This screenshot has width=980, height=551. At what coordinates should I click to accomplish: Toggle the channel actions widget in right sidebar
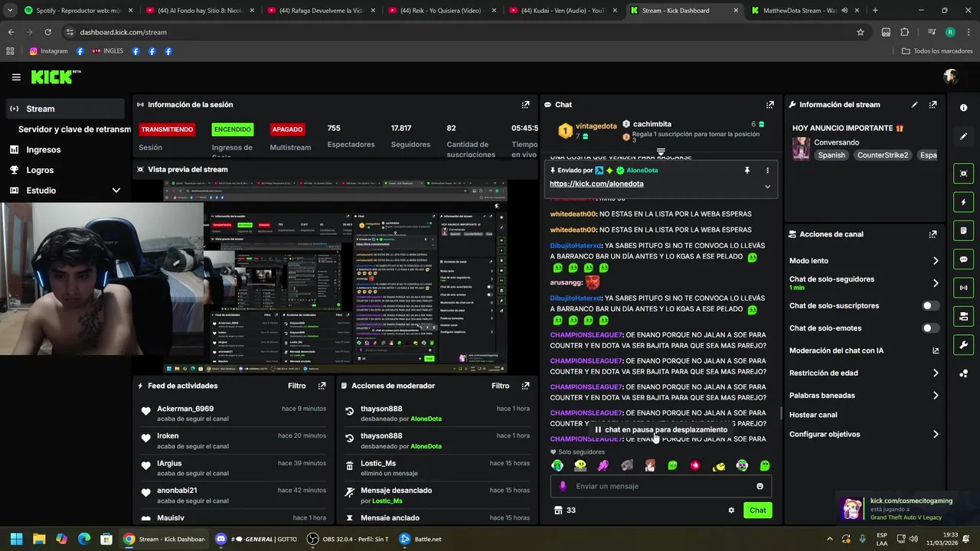963,316
